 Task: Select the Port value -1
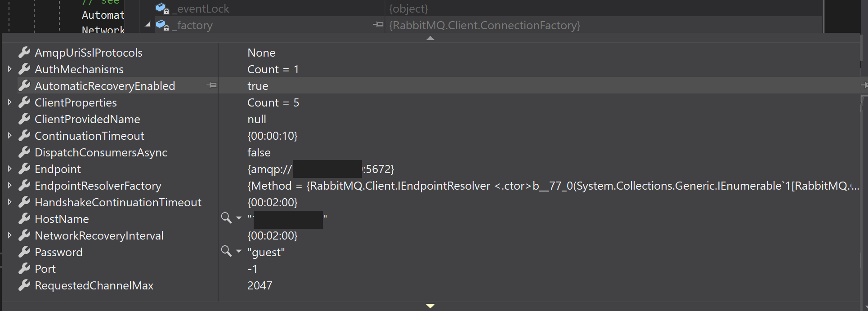[x=252, y=269]
